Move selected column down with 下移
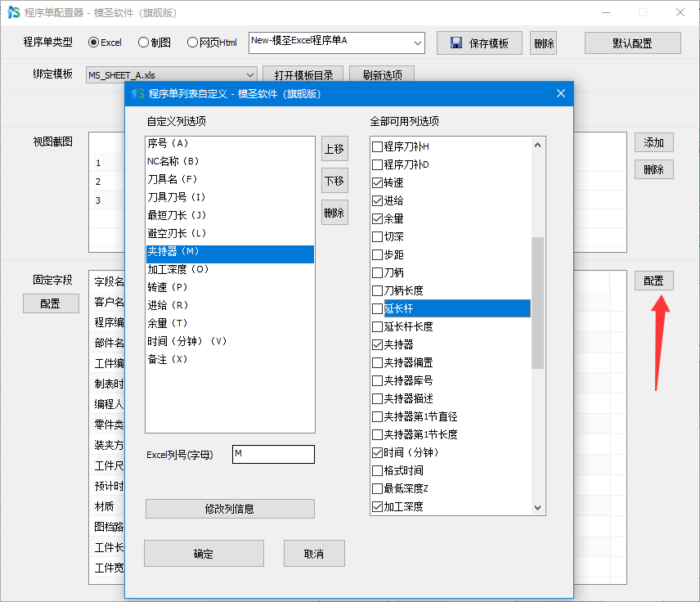Viewport: 700px width, 602px height. [x=334, y=181]
